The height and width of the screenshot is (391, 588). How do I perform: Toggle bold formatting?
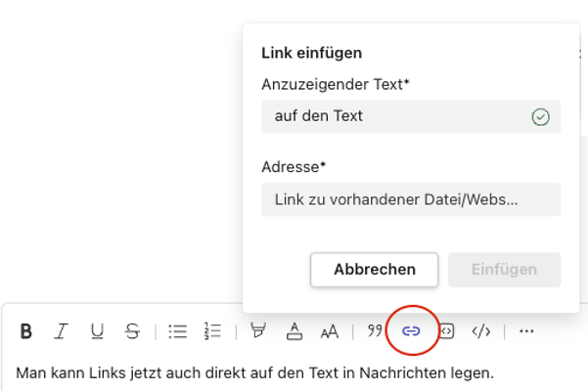[x=26, y=331]
